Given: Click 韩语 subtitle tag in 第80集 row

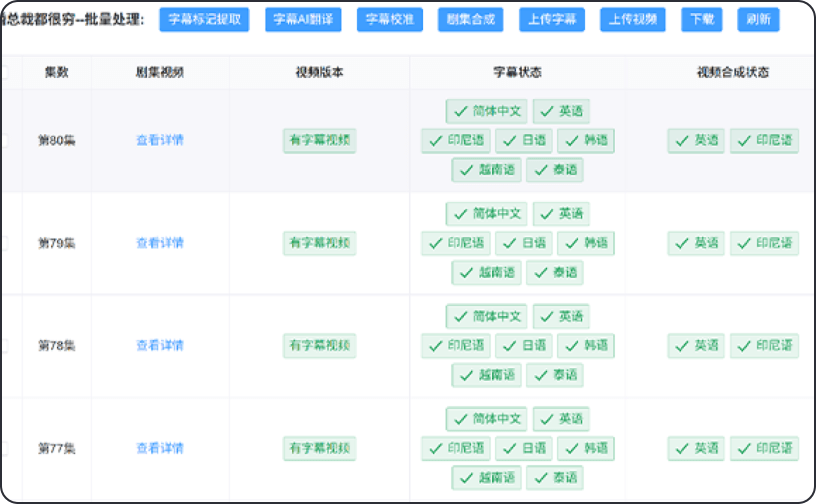Looking at the screenshot, I should [586, 141].
